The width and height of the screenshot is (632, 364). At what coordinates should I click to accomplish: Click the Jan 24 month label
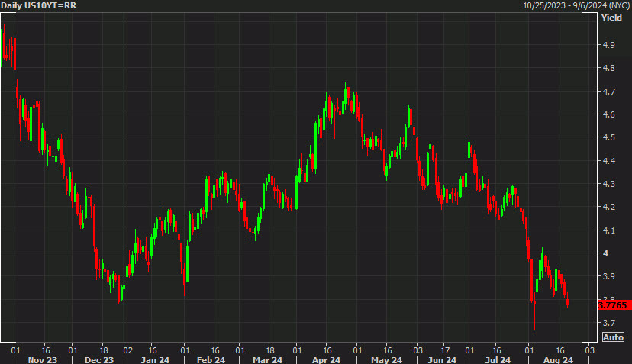(155, 359)
